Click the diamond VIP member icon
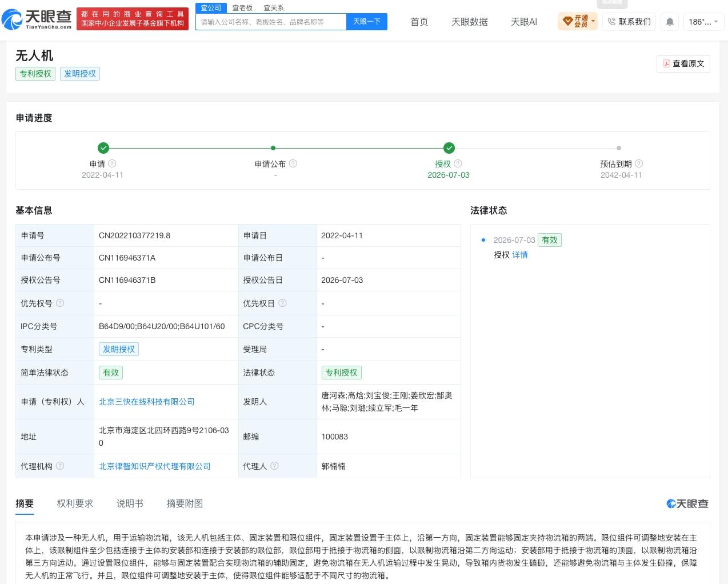 point(567,22)
